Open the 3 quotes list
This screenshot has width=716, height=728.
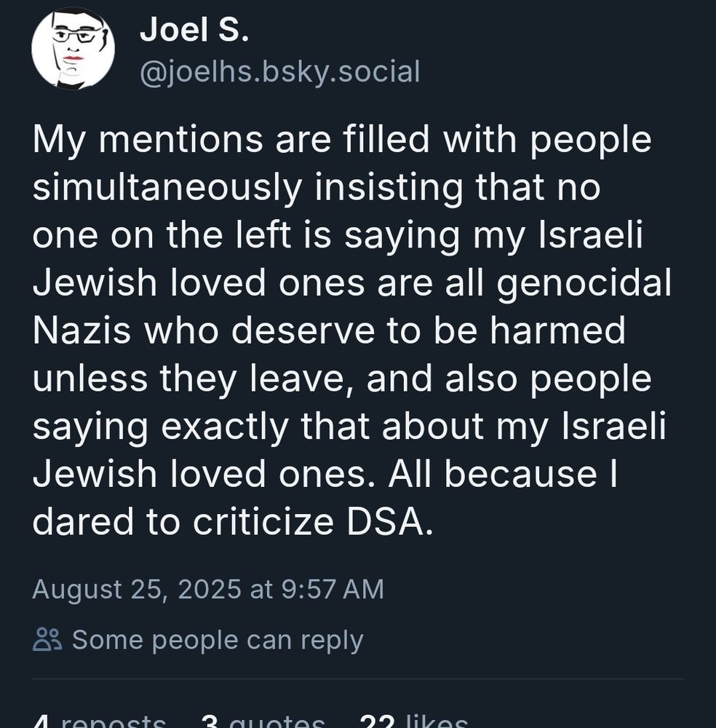pos(262,721)
